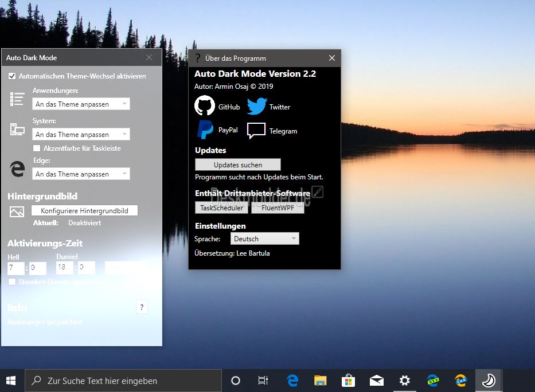Click the 'Auto Dark Mode Version 2.2' heading
The width and height of the screenshot is (535, 392).
pyautogui.click(x=255, y=73)
